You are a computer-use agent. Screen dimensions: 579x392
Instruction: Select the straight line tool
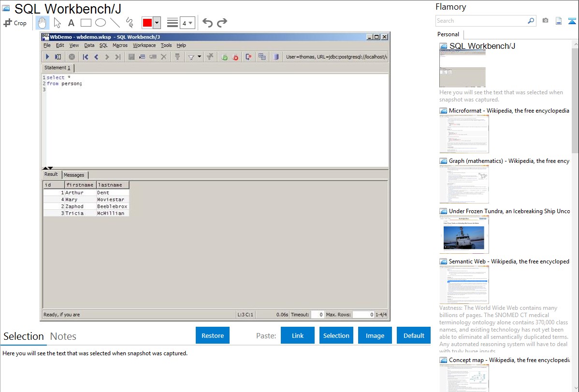pos(115,23)
